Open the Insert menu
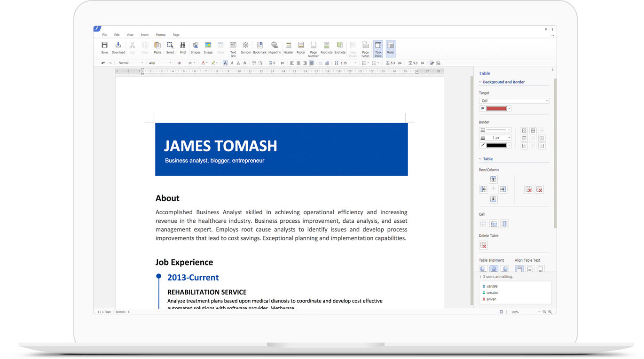Viewport: 644px width, 359px height. [144, 35]
